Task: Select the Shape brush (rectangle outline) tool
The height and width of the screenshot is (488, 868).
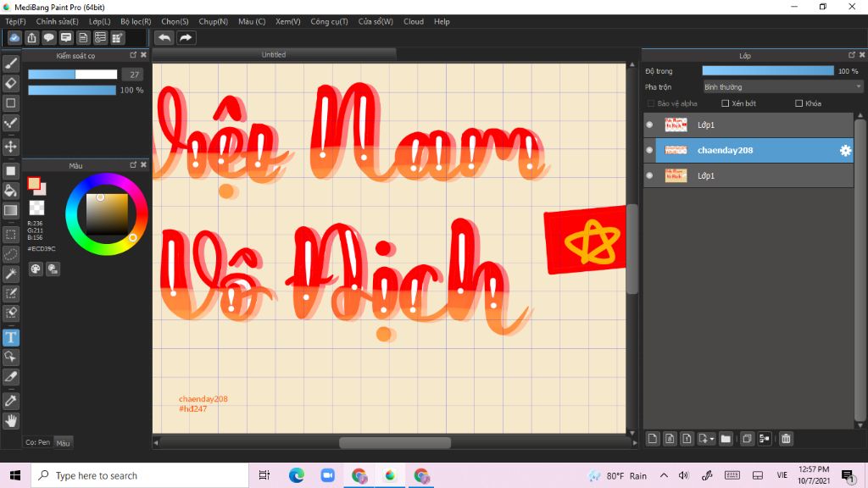Action: point(10,103)
